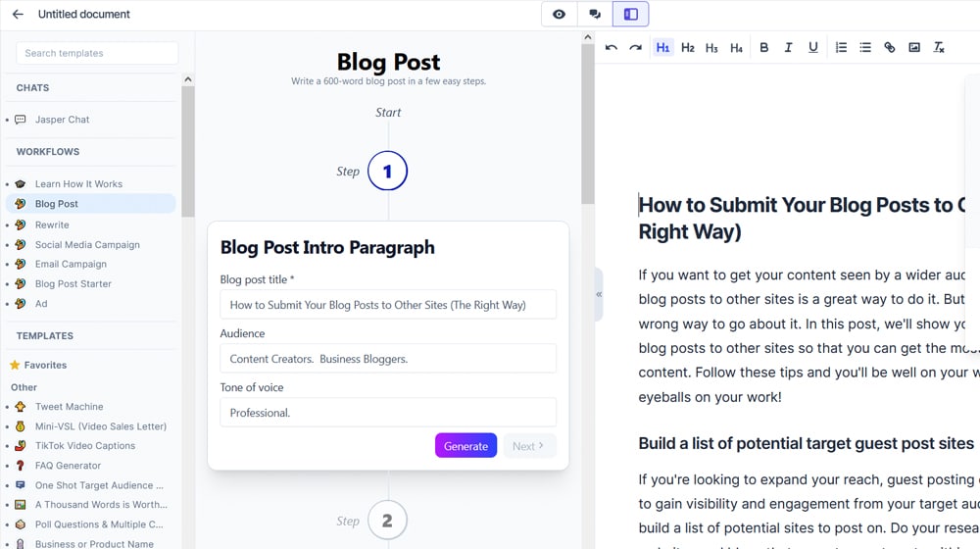
Task: Redo the last edit
Action: coord(636,48)
